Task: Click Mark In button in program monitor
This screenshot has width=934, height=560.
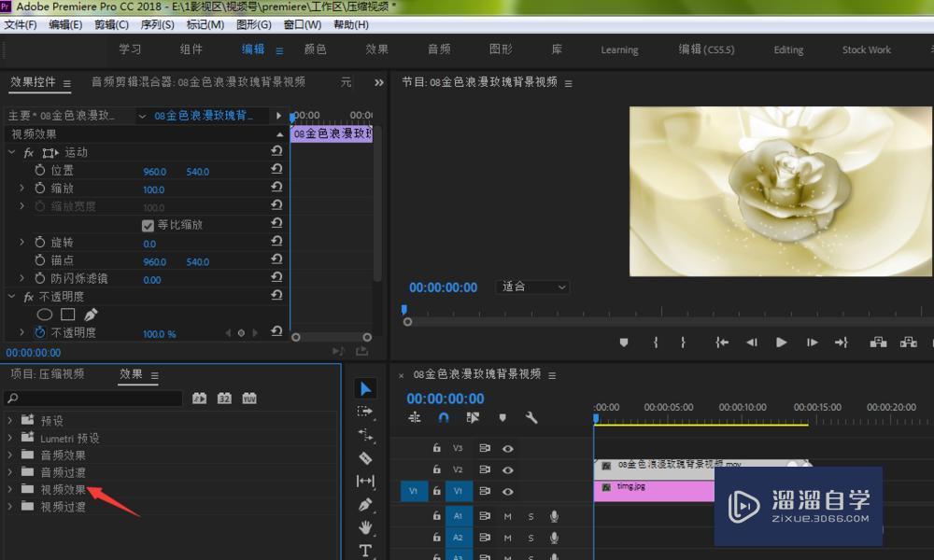Action: [656, 343]
